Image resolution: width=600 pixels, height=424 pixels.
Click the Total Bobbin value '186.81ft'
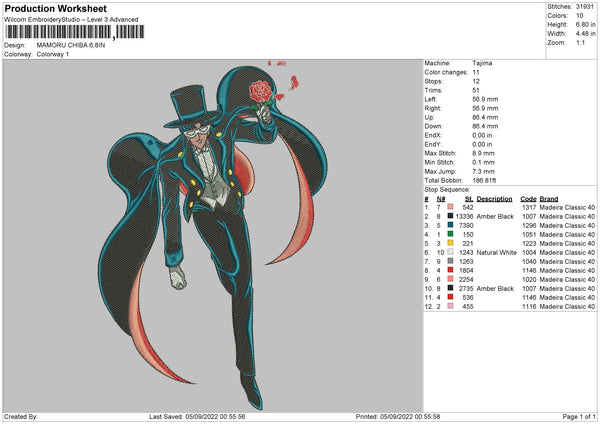tap(484, 180)
